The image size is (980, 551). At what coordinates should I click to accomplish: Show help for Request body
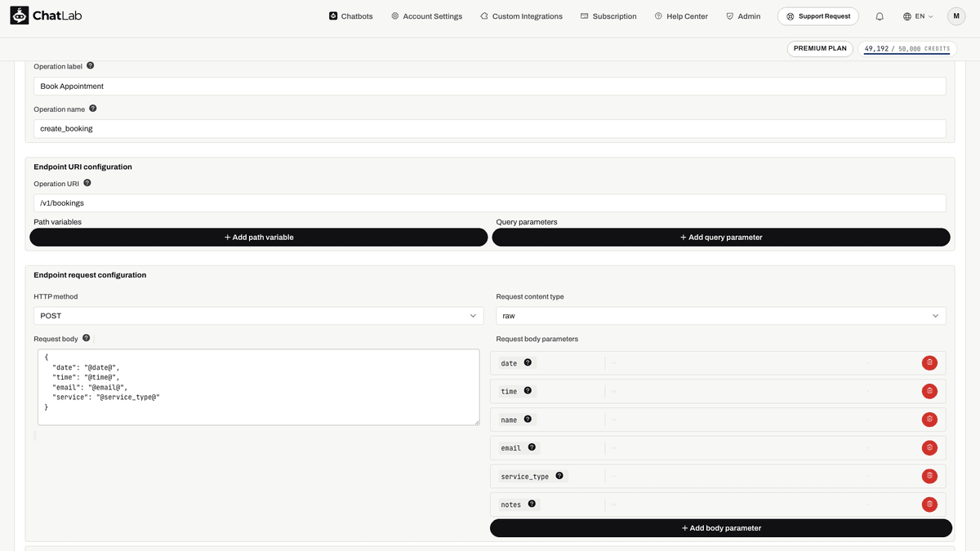tap(86, 337)
